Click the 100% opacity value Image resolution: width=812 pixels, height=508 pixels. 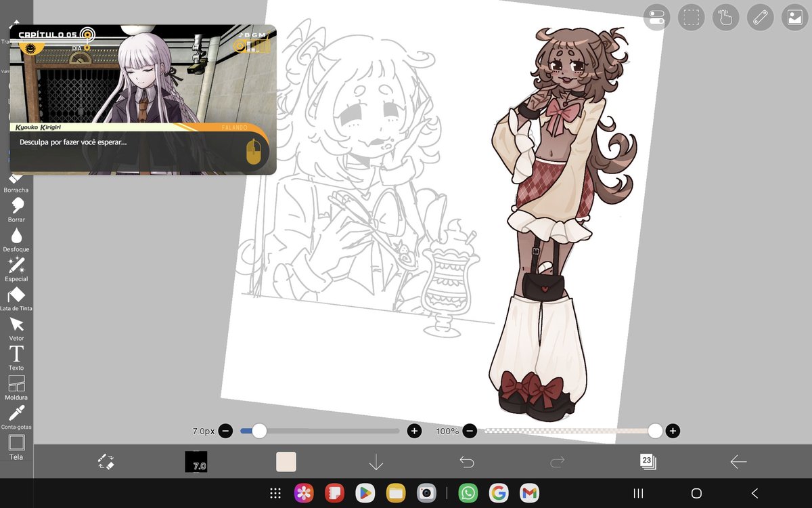(x=447, y=431)
